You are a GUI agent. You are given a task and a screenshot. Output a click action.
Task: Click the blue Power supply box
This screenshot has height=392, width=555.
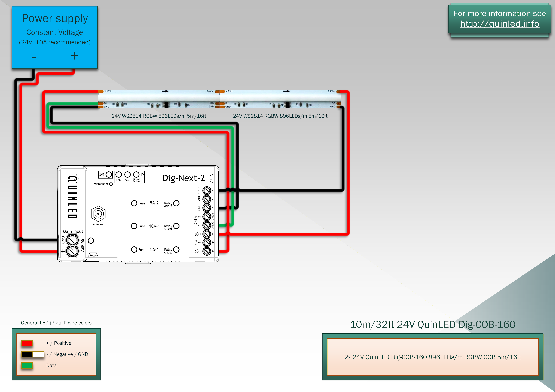coord(55,37)
